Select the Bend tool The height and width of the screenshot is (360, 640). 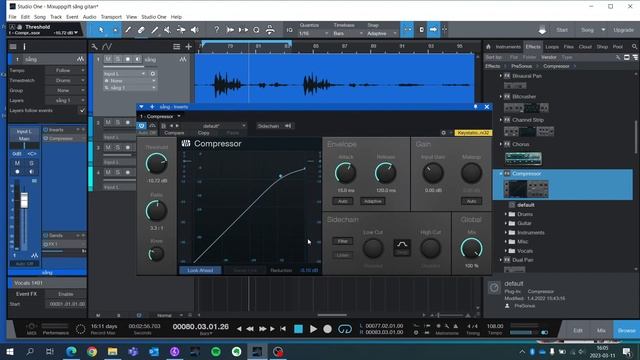181,30
